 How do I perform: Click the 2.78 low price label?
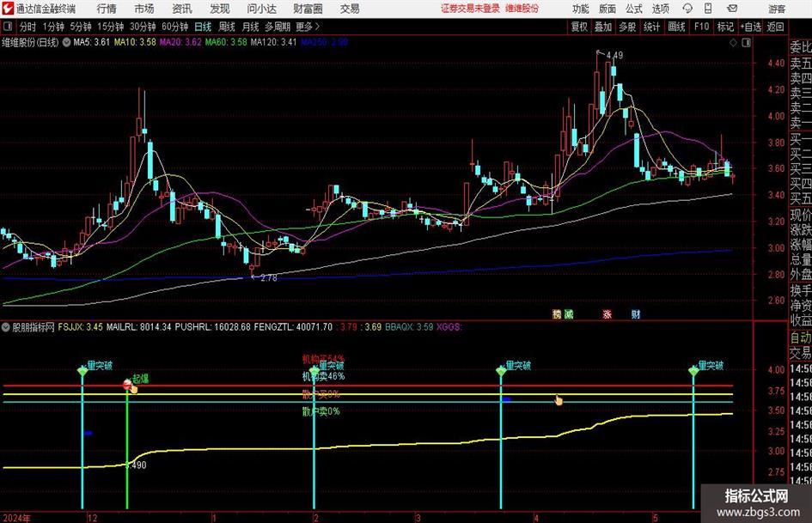coord(269,278)
